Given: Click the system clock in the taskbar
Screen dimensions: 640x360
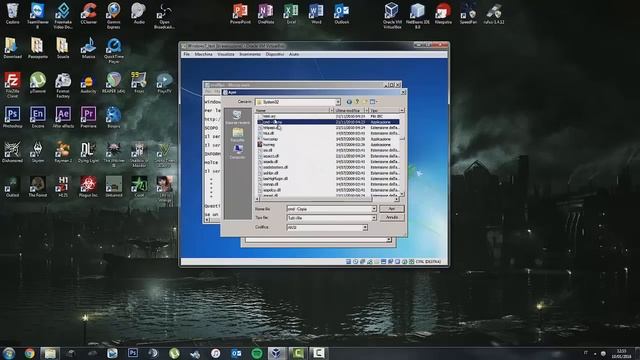Looking at the screenshot, I should click(621, 353).
